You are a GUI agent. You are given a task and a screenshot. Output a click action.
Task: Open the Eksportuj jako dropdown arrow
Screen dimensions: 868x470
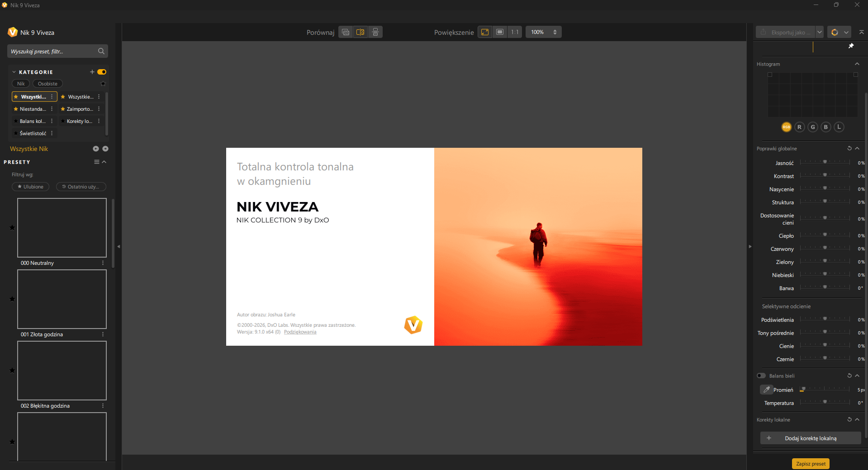pos(819,32)
